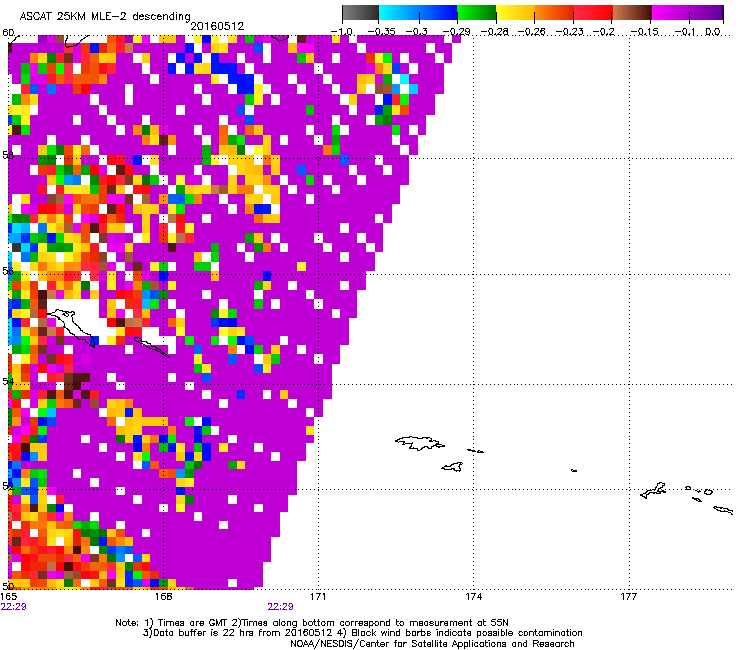Click the largest island outline west of 174
Image resolution: width=740 pixels, height=650 pixels.
pos(420,443)
